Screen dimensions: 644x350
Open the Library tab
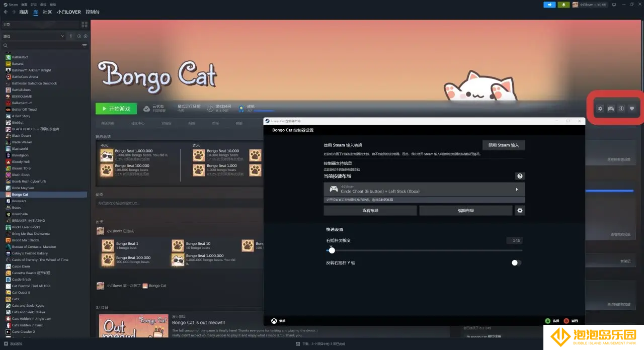(36, 12)
